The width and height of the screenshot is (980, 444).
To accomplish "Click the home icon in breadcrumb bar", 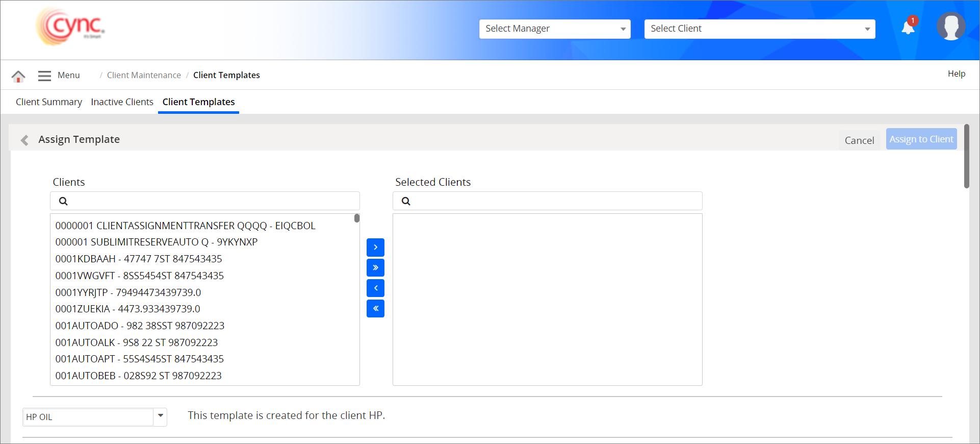I will [x=18, y=76].
